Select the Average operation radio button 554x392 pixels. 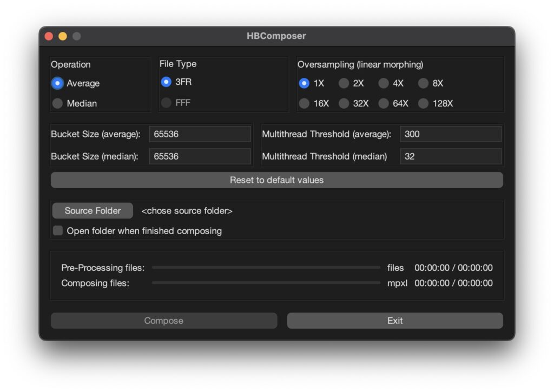point(57,83)
